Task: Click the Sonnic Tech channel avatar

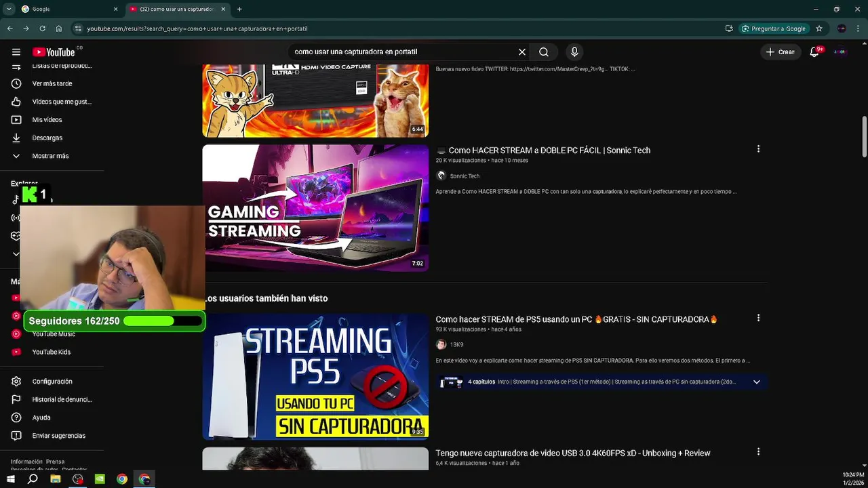Action: click(x=441, y=176)
